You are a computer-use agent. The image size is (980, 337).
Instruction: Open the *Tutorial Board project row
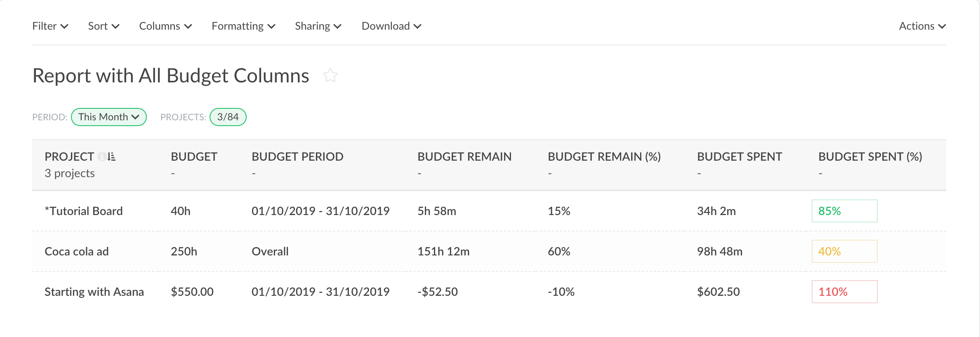(84, 211)
